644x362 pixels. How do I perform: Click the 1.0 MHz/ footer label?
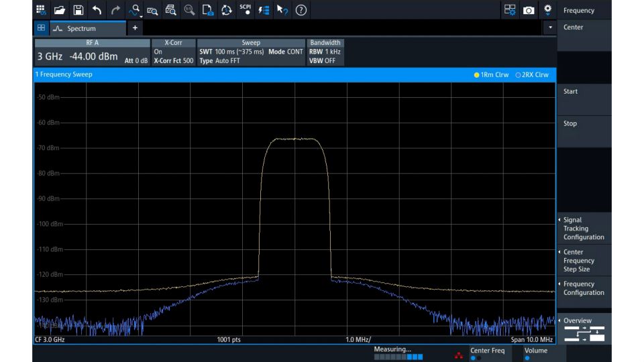pos(358,339)
